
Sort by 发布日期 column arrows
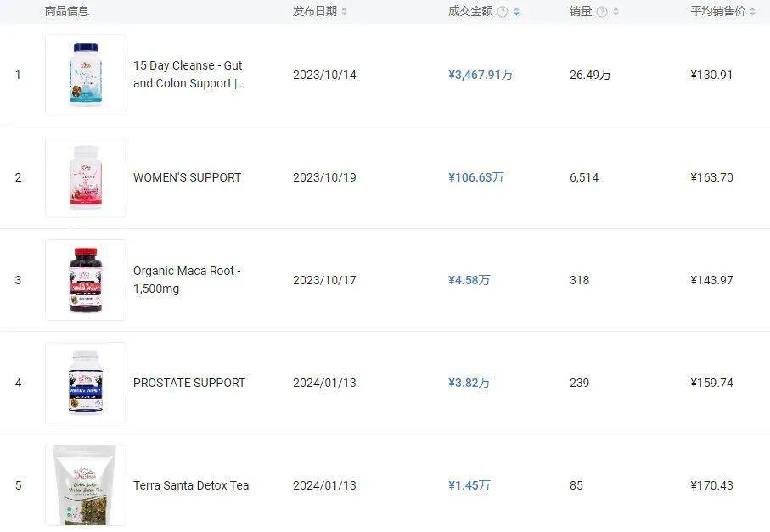(x=344, y=11)
